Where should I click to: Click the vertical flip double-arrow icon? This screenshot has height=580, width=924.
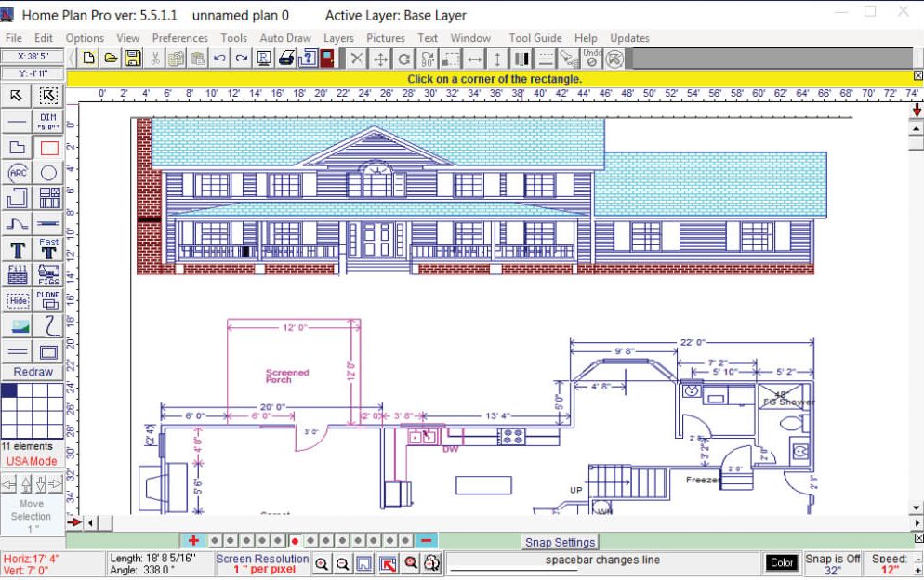click(498, 59)
